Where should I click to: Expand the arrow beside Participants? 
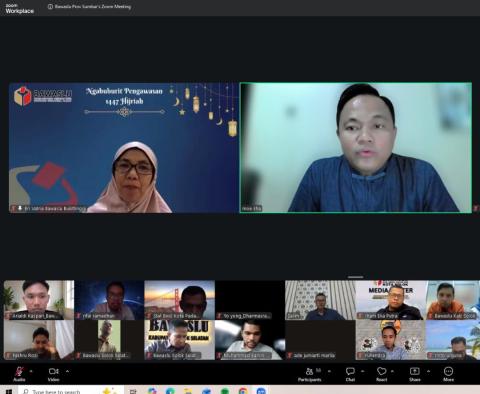tap(329, 371)
